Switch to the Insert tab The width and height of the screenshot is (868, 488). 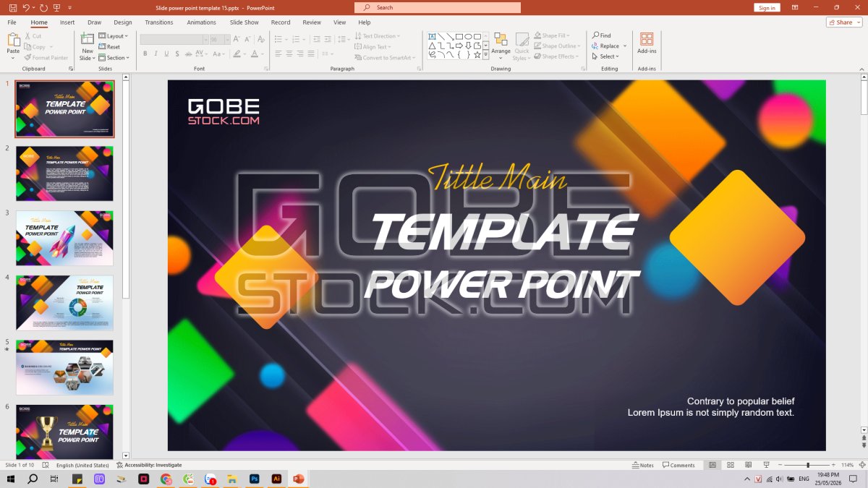[x=67, y=22]
